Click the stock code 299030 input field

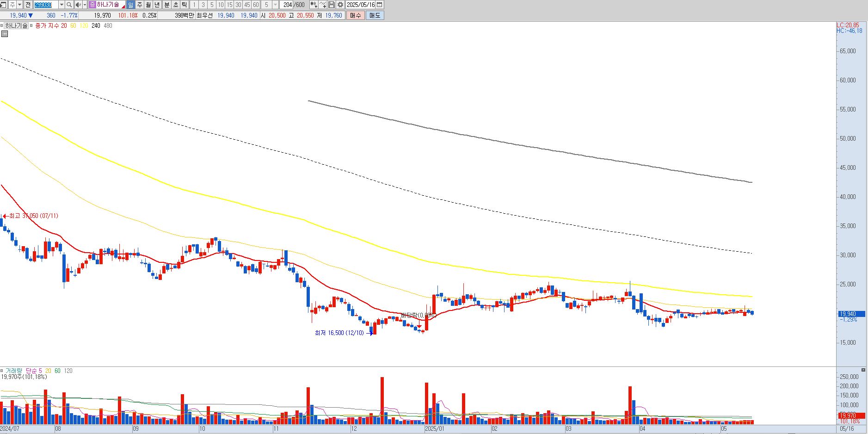[46, 5]
